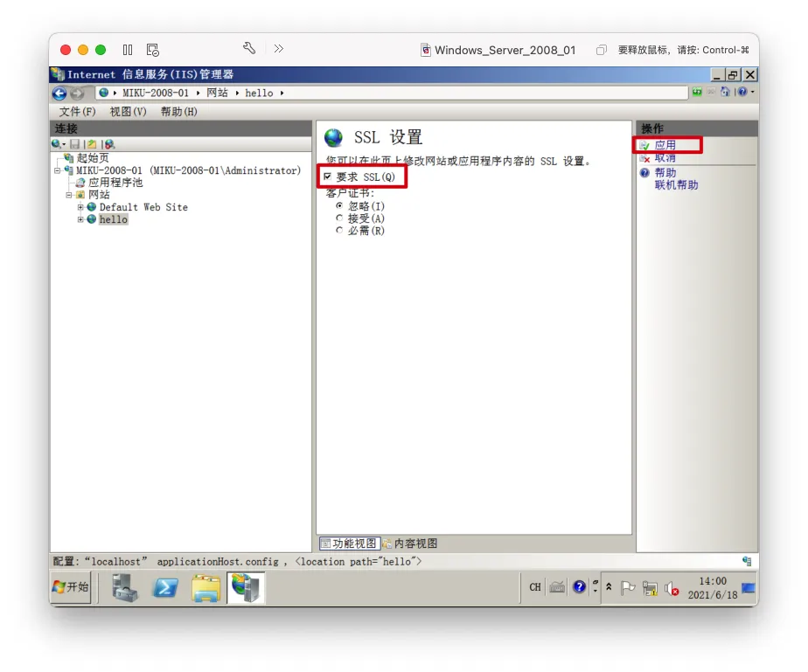
Task: Toggle the 要求 SSL(Q) checkbox
Action: pos(327,177)
